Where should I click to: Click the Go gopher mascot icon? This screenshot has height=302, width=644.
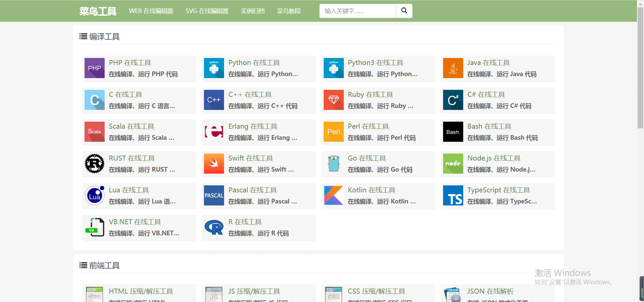(334, 164)
